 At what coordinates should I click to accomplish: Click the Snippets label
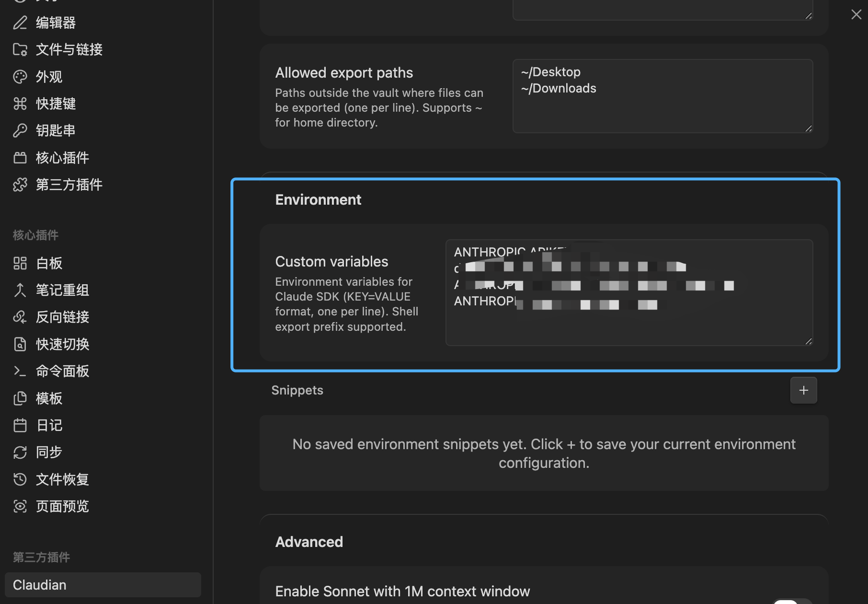coord(297,390)
